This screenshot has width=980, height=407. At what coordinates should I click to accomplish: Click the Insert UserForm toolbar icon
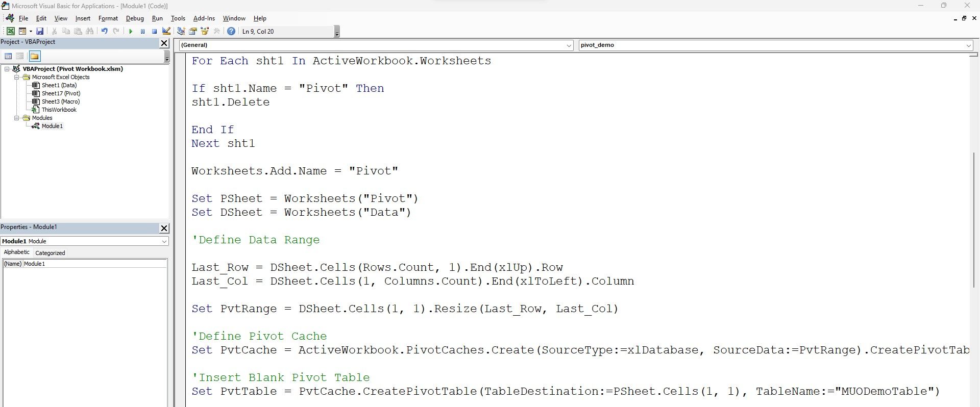(x=22, y=31)
